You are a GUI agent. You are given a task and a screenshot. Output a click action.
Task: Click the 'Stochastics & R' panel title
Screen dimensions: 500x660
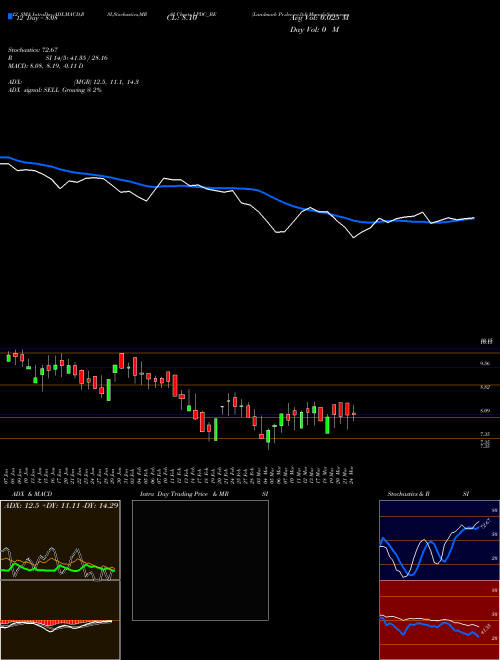click(408, 494)
